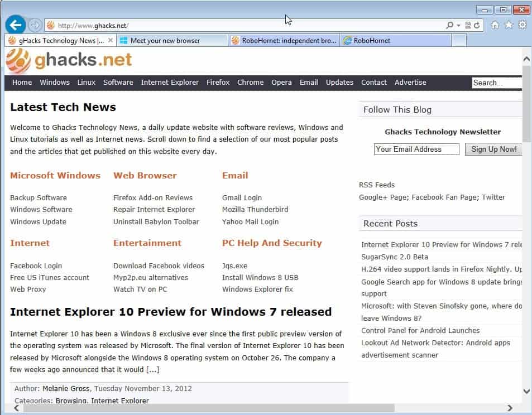Open the Windows navigation item

click(x=55, y=83)
